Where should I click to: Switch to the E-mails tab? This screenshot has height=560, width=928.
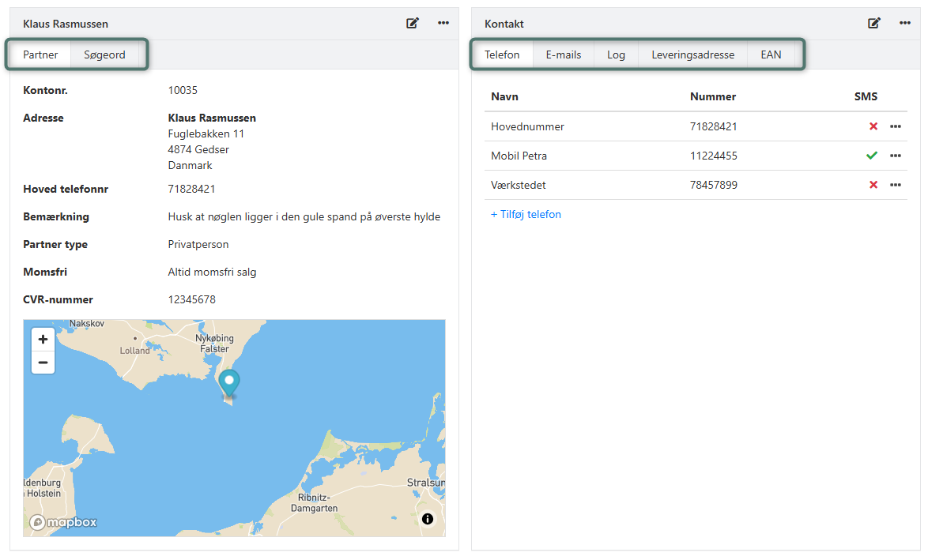pyautogui.click(x=563, y=55)
